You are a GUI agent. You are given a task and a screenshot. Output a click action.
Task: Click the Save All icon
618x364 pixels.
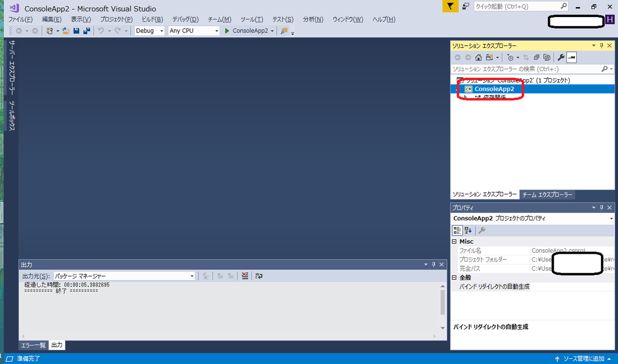87,31
